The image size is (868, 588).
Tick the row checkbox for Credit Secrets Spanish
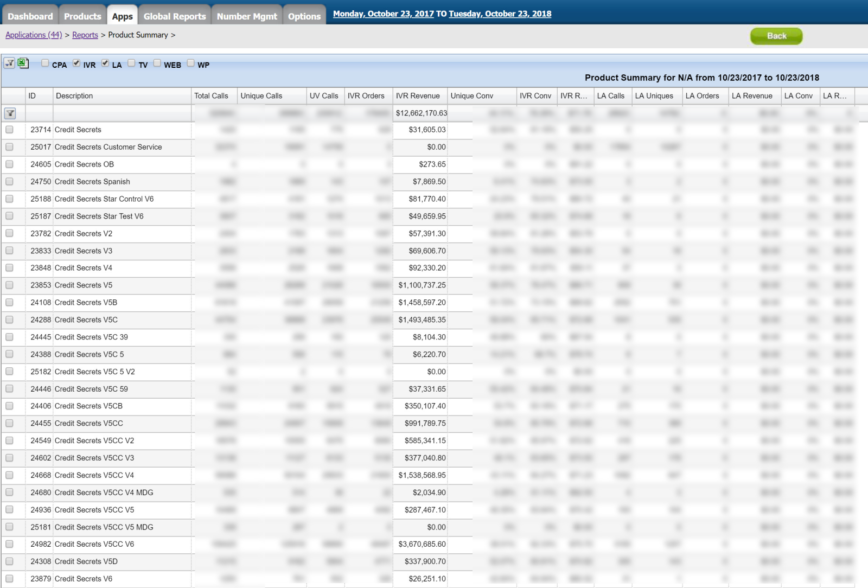[x=9, y=182]
